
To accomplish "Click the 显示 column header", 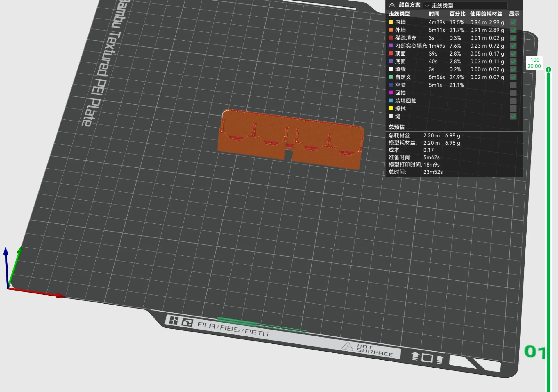I will pos(514,14).
